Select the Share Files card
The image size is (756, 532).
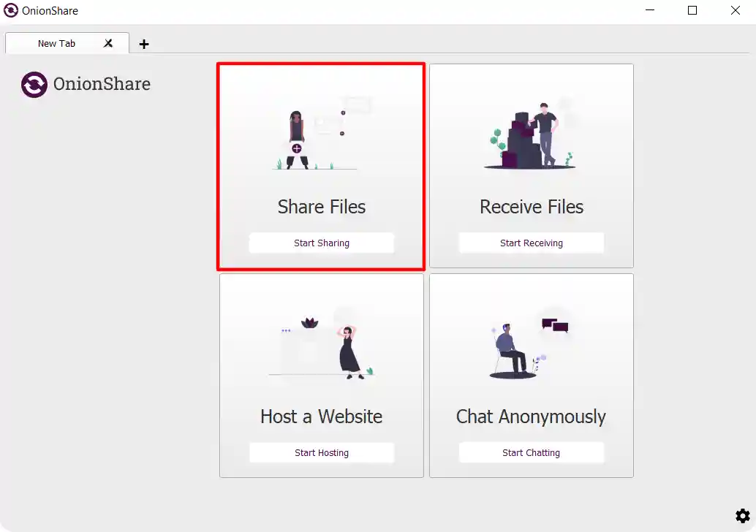coord(321,166)
